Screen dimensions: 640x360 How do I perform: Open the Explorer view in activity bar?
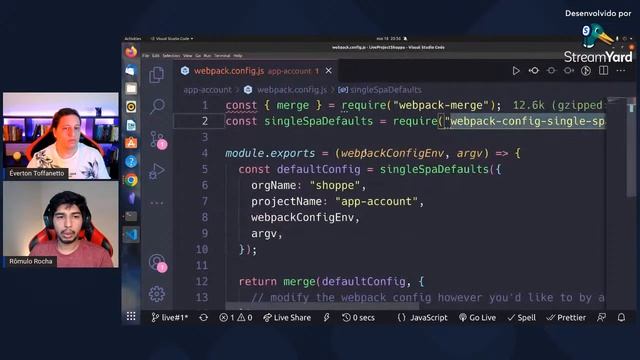point(156,75)
